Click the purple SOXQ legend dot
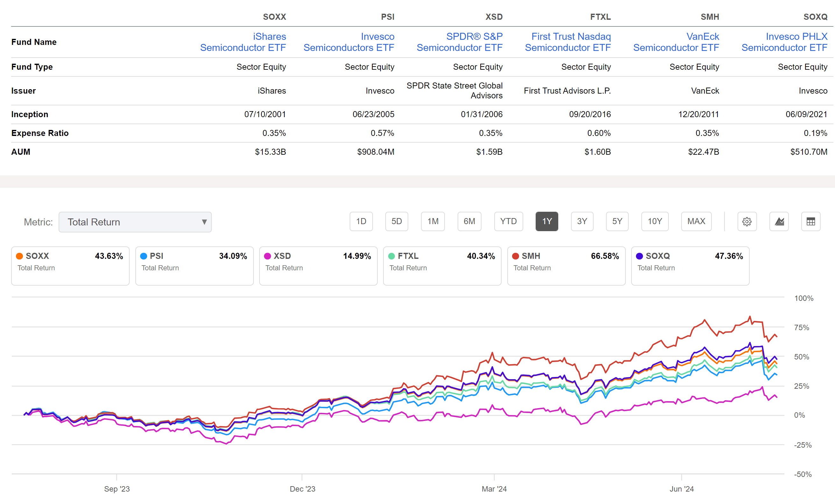 pos(639,256)
